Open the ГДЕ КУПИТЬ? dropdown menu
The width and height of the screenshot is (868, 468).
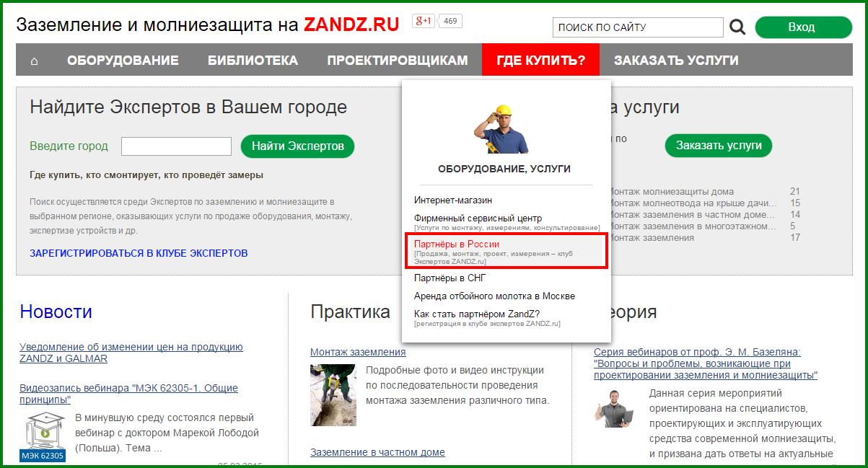pyautogui.click(x=540, y=61)
